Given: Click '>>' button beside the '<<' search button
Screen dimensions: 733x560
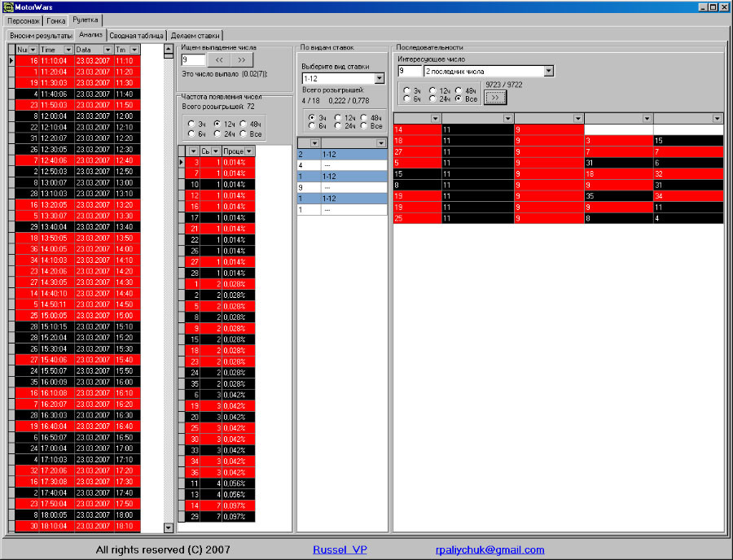Looking at the screenshot, I should (x=242, y=59).
